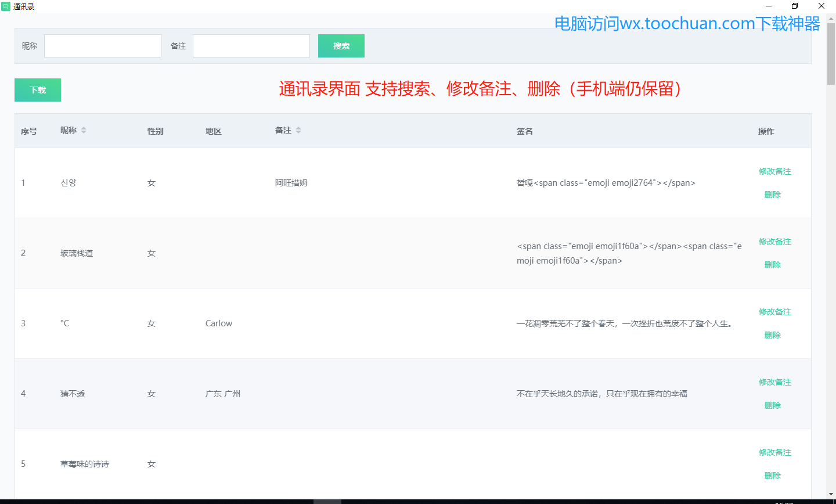Select nickname cell 玻璃栈道
836x504 pixels.
tap(77, 253)
